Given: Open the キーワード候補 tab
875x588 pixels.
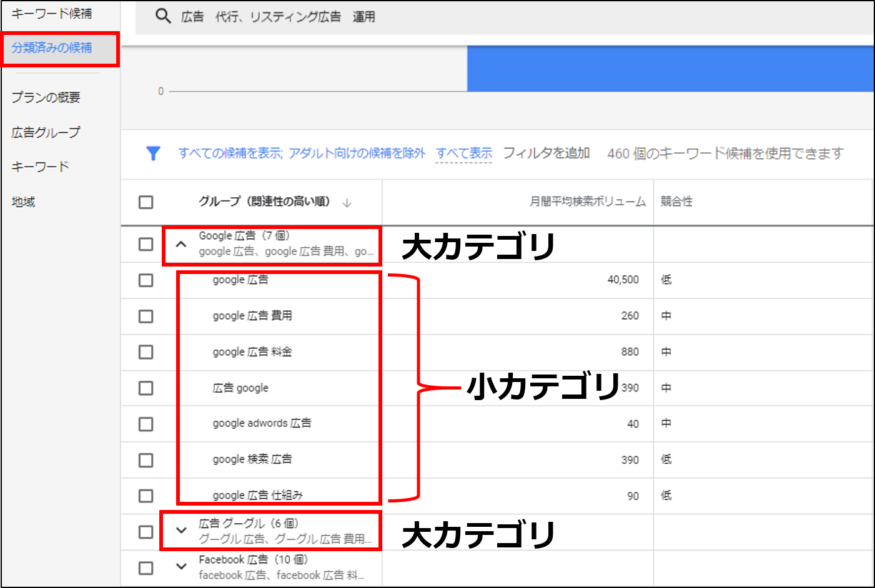Looking at the screenshot, I should (52, 13).
